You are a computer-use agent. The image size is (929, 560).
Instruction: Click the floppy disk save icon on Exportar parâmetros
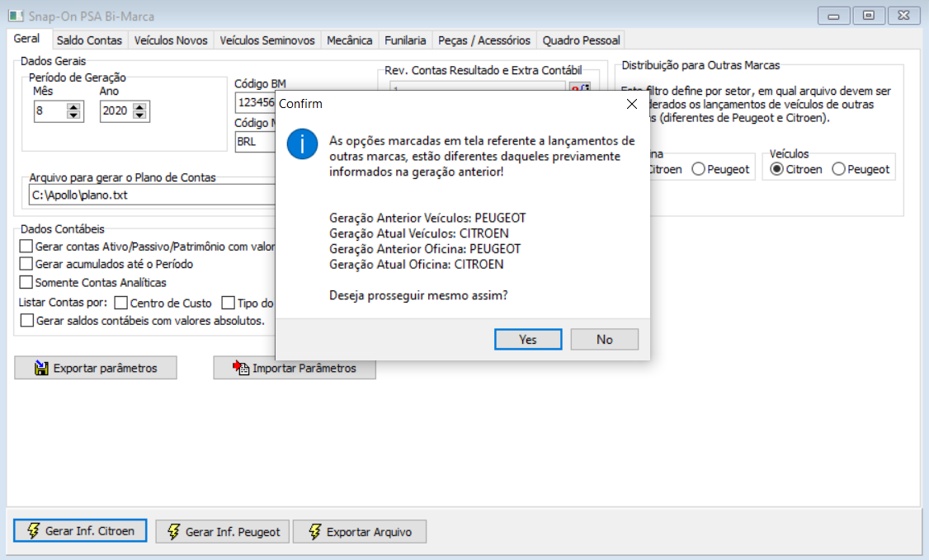click(41, 368)
